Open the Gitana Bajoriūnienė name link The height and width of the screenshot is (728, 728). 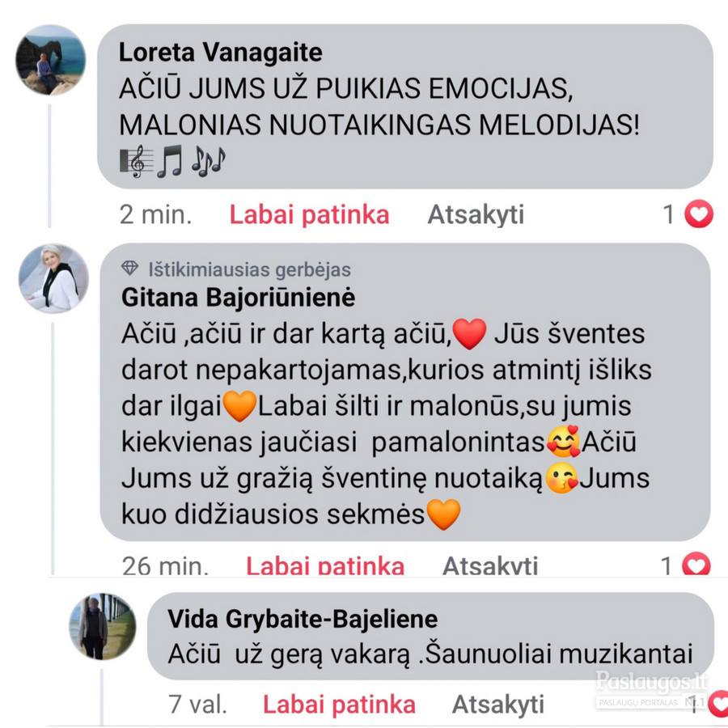(238, 297)
